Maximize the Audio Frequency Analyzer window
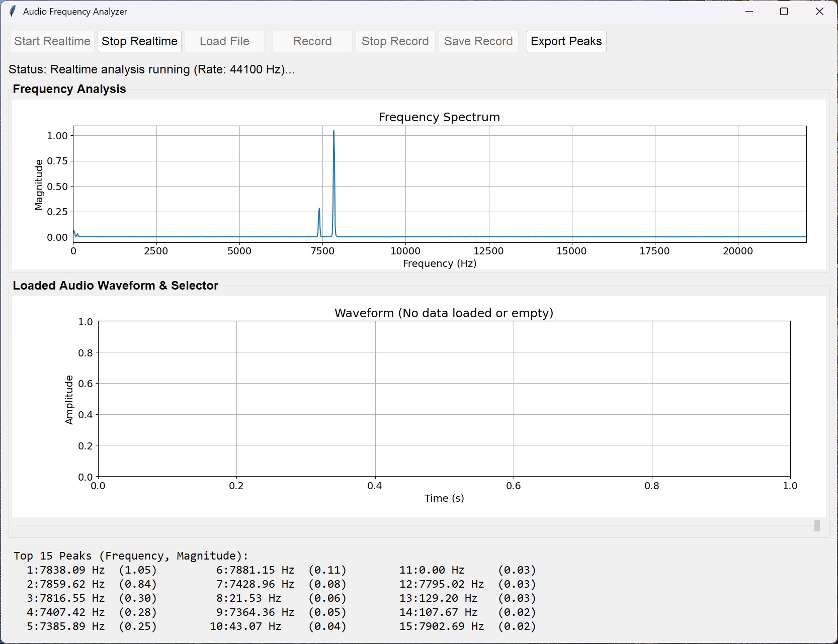This screenshot has height=644, width=838. 784,11
